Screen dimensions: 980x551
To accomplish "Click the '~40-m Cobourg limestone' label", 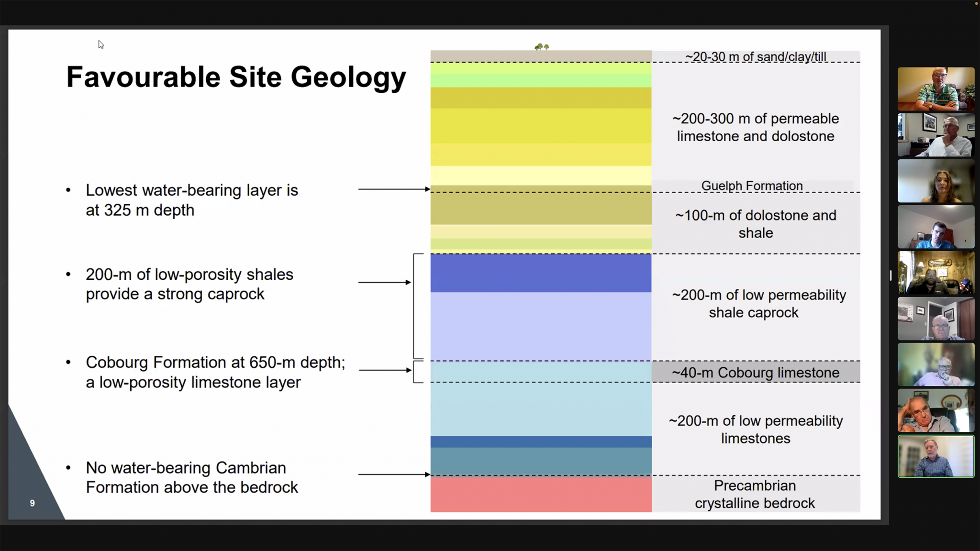I will pyautogui.click(x=755, y=372).
